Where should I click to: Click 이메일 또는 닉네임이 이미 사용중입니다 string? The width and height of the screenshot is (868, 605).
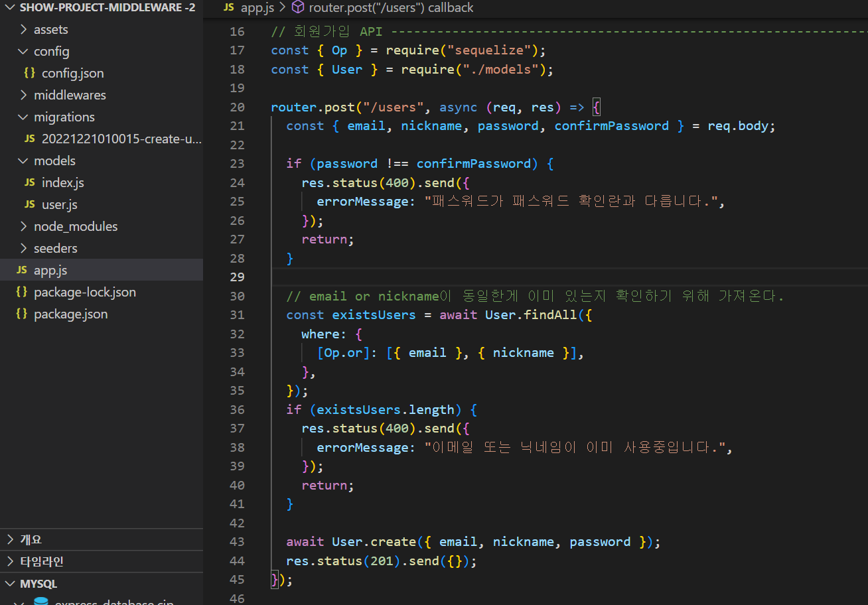(575, 448)
